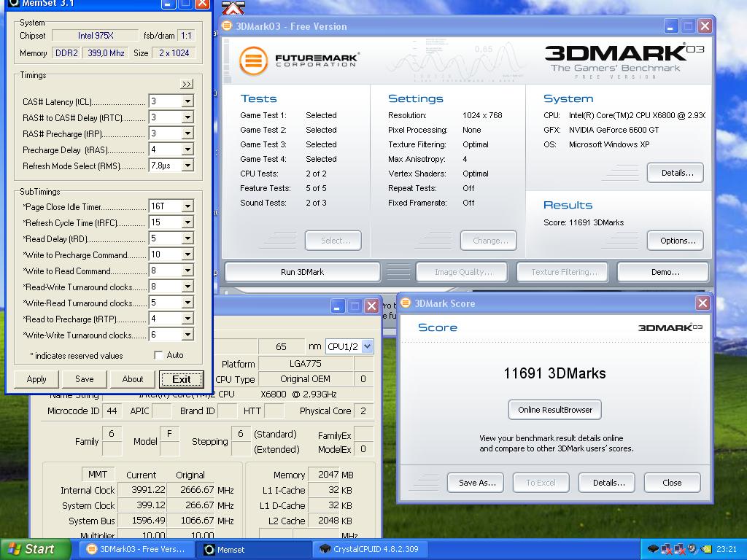The image size is (747, 560).
Task: Click the Online ResultBrowser button
Action: coord(555,410)
